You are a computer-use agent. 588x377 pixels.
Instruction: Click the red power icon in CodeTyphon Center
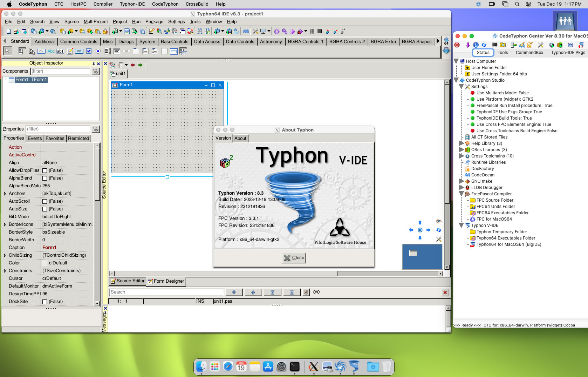click(457, 45)
